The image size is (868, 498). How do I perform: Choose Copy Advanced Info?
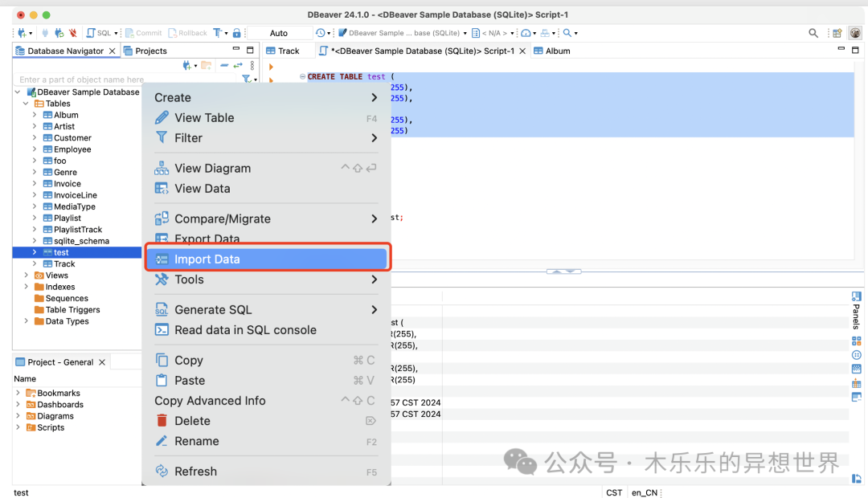coord(266,401)
